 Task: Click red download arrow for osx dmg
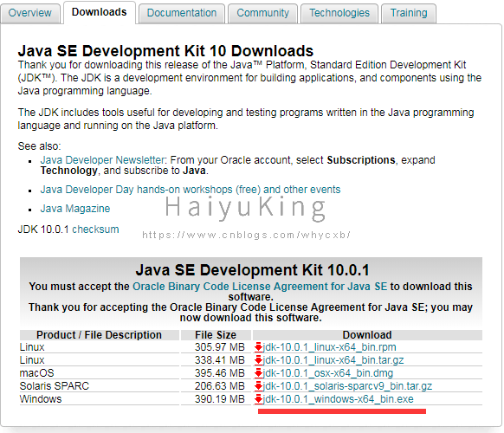pos(258,373)
